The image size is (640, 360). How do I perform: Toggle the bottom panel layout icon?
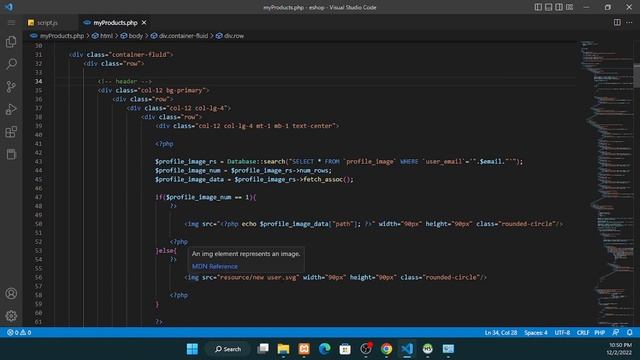click(549, 7)
